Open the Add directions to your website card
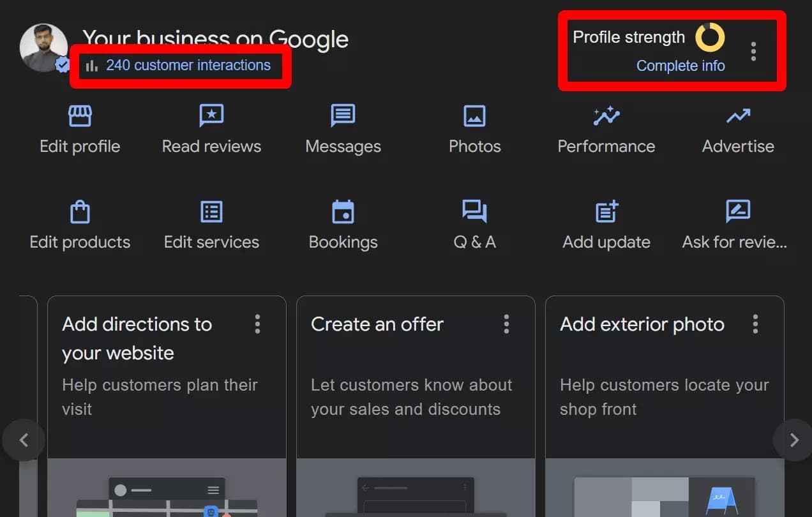Viewport: 812px width, 517px height. pyautogui.click(x=167, y=406)
